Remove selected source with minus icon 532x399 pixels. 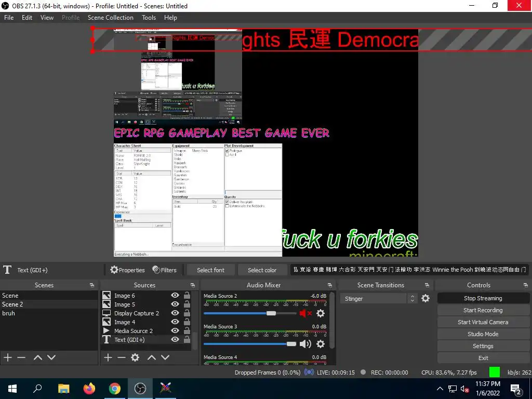[122, 357]
